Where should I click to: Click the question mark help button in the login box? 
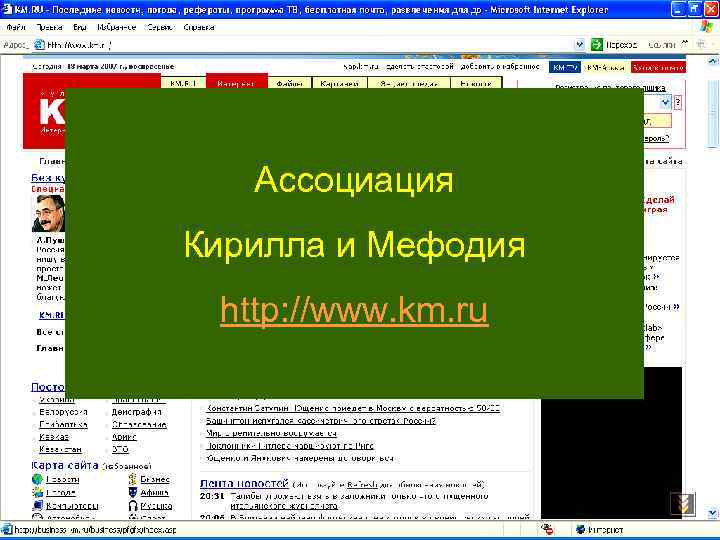[x=678, y=103]
